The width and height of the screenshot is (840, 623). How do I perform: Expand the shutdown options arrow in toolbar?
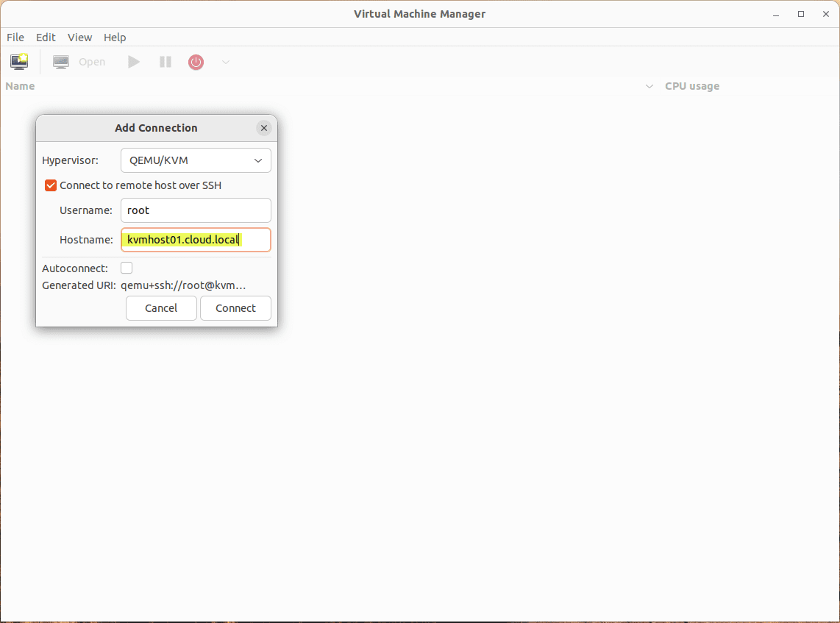[x=226, y=62]
